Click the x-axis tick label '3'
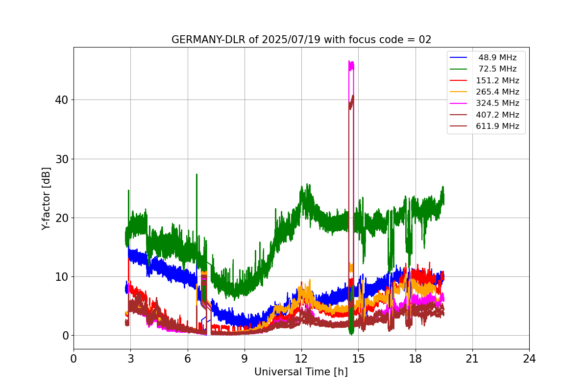This screenshot has width=588, height=392. pos(130,359)
